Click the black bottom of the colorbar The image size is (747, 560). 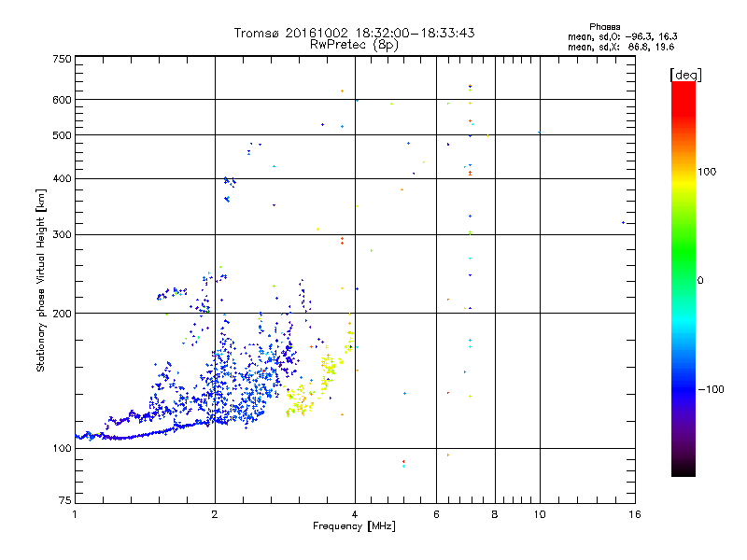tap(684, 469)
